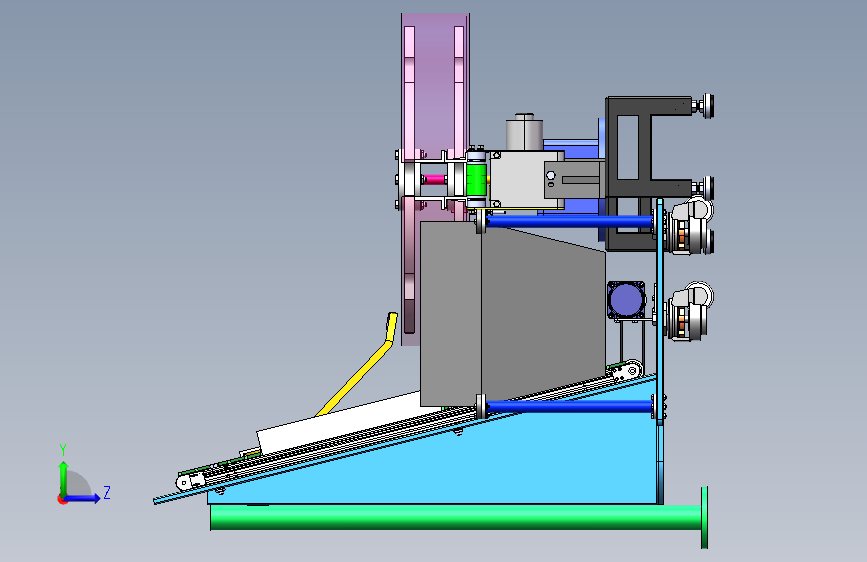867x562 pixels.
Task: Select the gray cylindrical motor on top
Action: [x=524, y=132]
